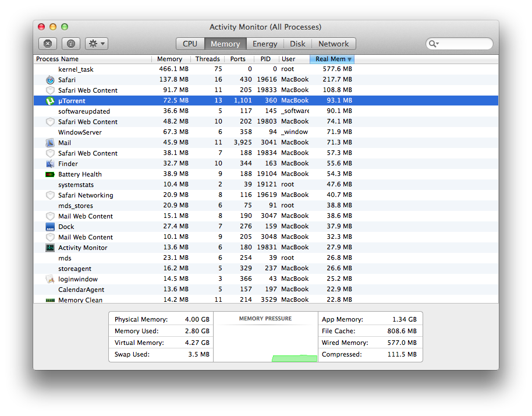Click Compressed 111.5 MB value
Viewport: 532px width, 416px height.
[402, 354]
